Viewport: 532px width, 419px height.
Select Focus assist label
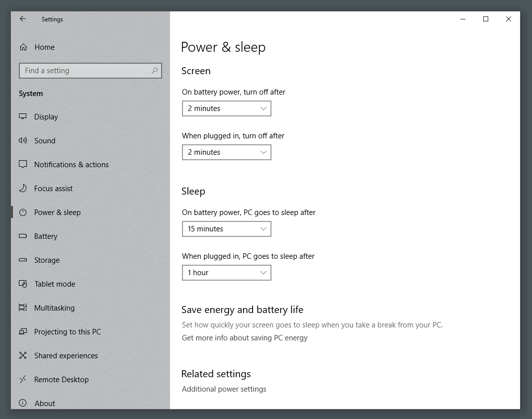53,189
